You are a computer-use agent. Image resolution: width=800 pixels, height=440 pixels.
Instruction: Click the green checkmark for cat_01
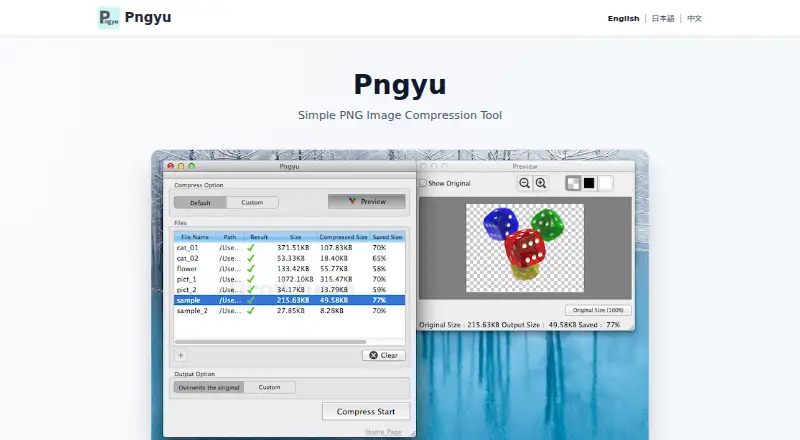[251, 248]
